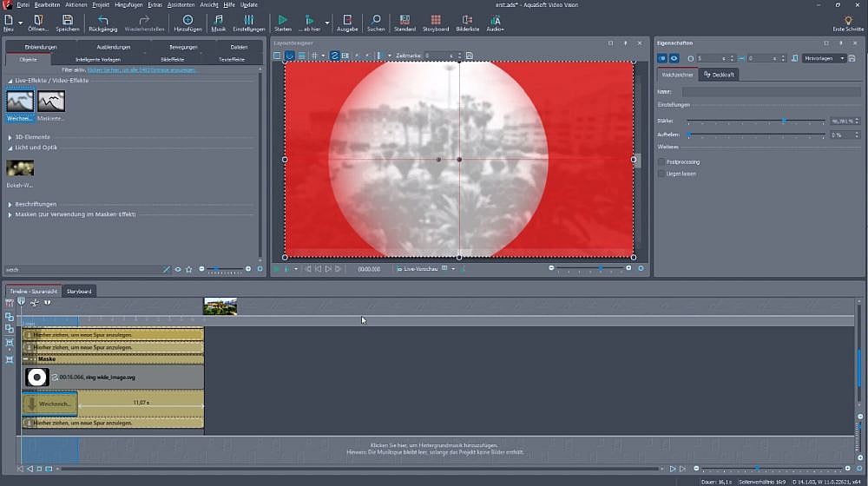
Task: Toggle the eye icon in the Toolbox search bar
Action: (x=178, y=269)
